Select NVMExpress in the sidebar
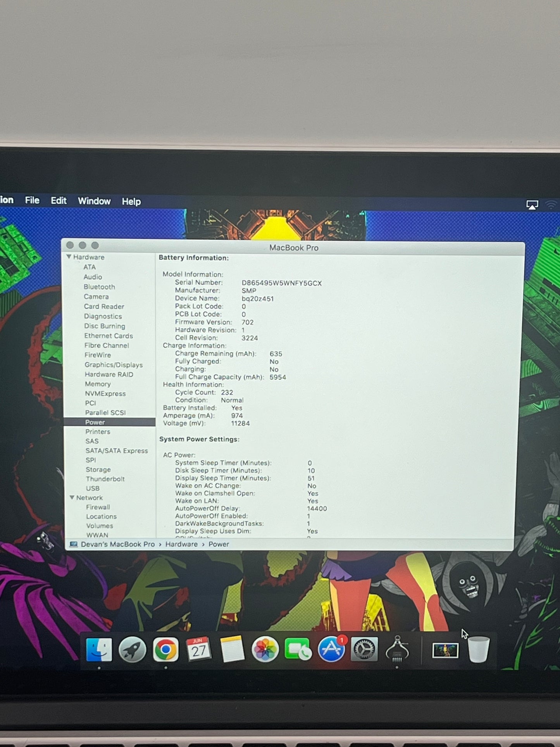 (105, 393)
